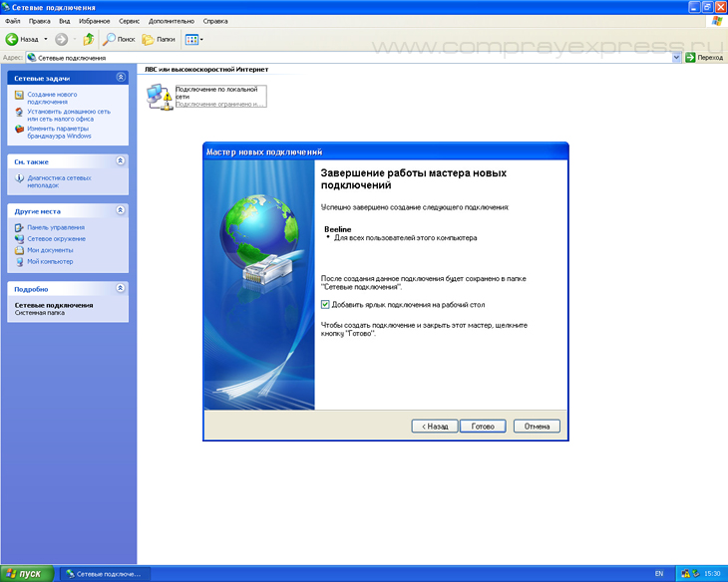This screenshot has height=582, width=728.
Task: Click the Cancel (Отмена) button
Action: [x=537, y=426]
